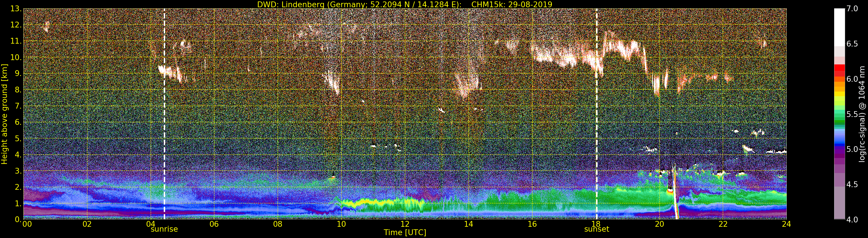Click the '9.' height axis tick label
This screenshot has height=238, width=868.
coord(18,73)
